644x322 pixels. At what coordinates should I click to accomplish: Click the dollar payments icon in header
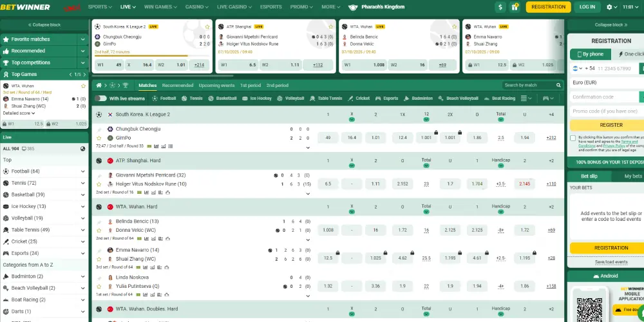[x=500, y=7]
